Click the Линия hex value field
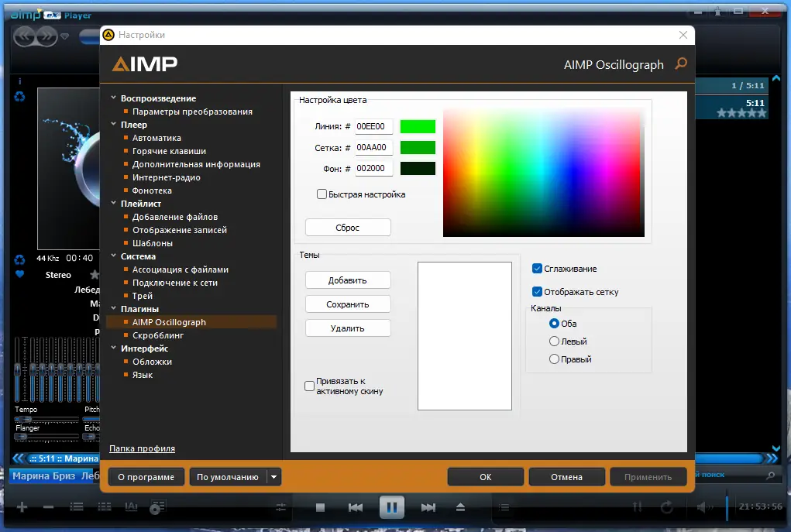This screenshot has width=791, height=532. 373,126
